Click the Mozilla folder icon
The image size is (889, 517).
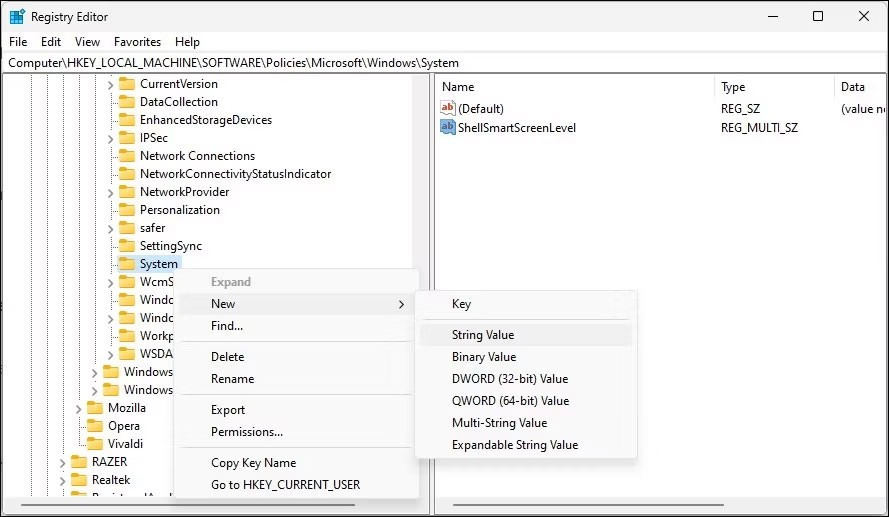tap(95, 408)
